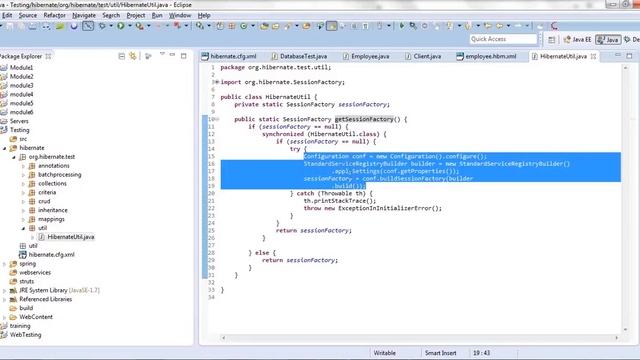The image size is (640, 360).
Task: Minimize the Package Explorer view
Action: 173,55
